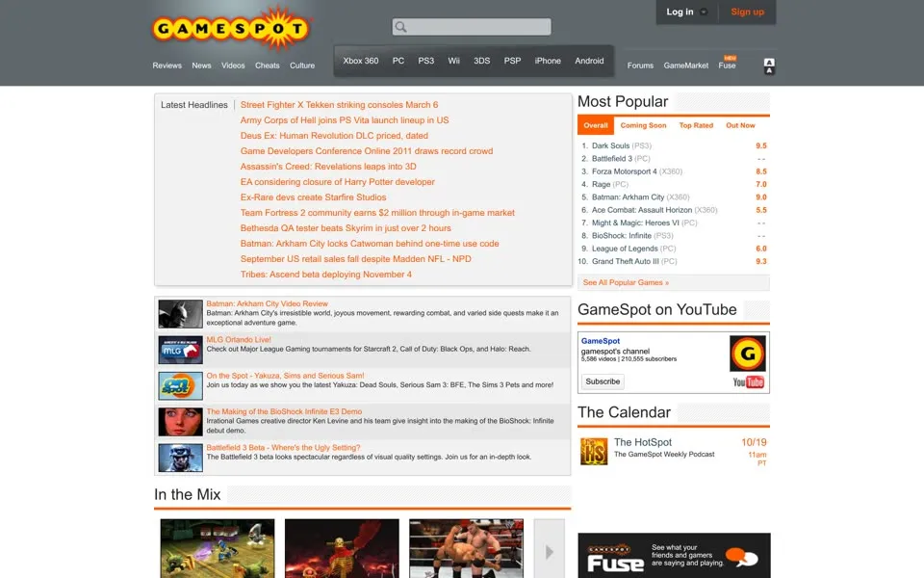Click the GameSpot logo
The height and width of the screenshot is (578, 924).
[232, 28]
